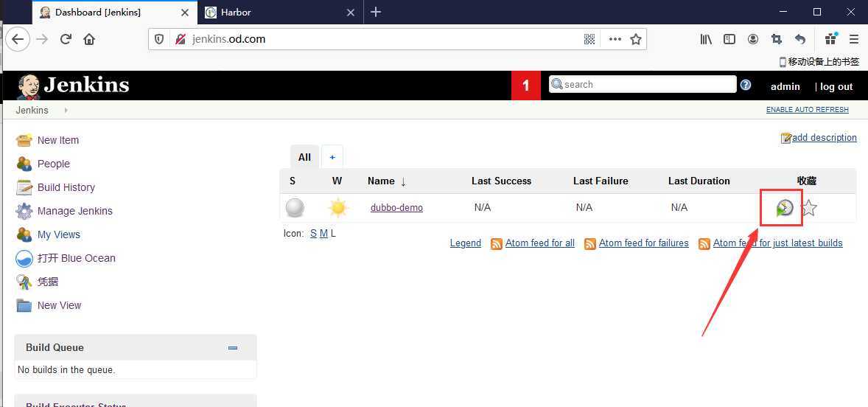Click the red notification badge 1
Image resolution: width=868 pixels, height=407 pixels.
click(526, 86)
